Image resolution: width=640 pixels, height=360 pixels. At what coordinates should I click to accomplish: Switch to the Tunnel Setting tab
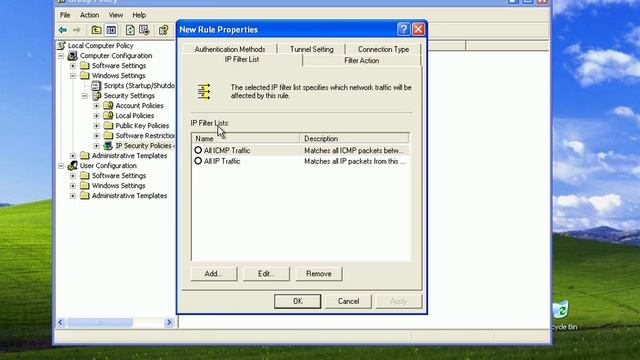pos(312,49)
